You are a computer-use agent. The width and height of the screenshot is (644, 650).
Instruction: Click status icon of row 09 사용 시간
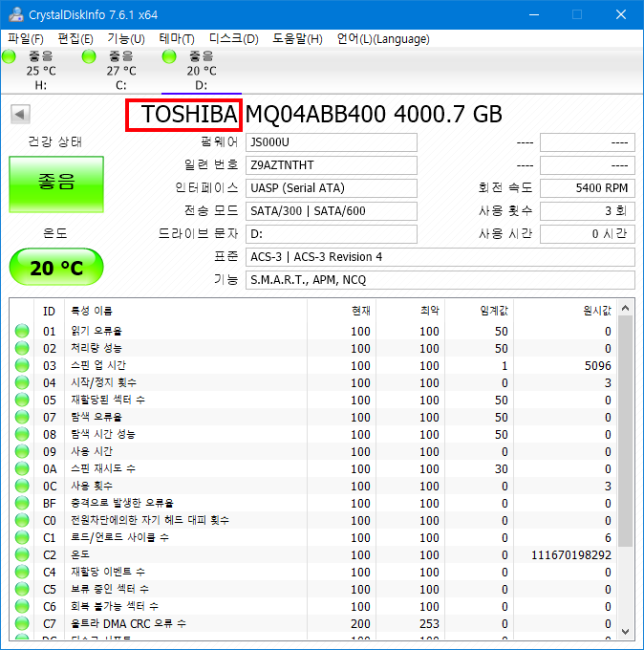22,451
